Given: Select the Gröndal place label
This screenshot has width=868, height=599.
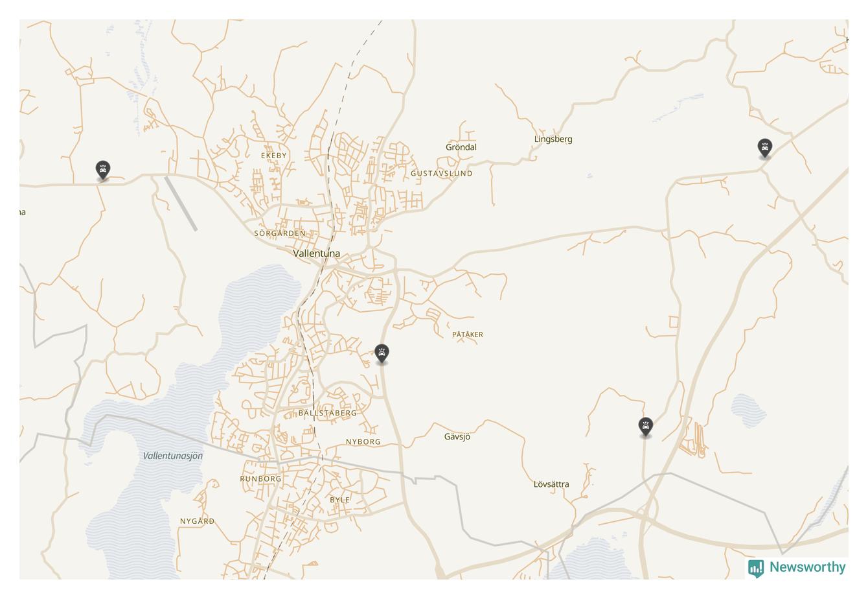Looking at the screenshot, I should (x=461, y=147).
